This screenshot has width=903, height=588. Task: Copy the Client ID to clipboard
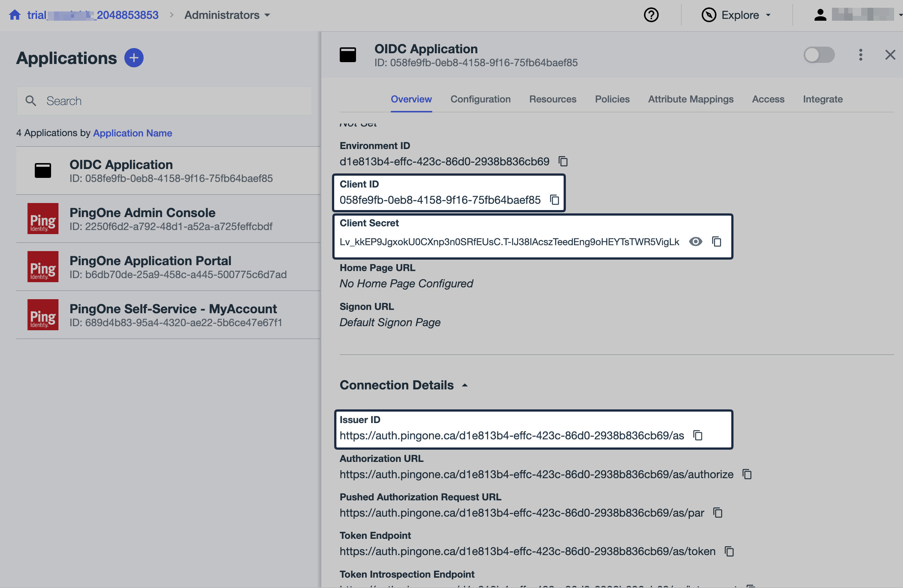(555, 200)
